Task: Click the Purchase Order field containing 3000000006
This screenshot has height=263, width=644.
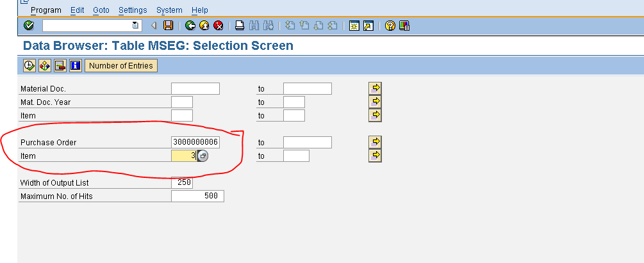Action: pos(195,142)
